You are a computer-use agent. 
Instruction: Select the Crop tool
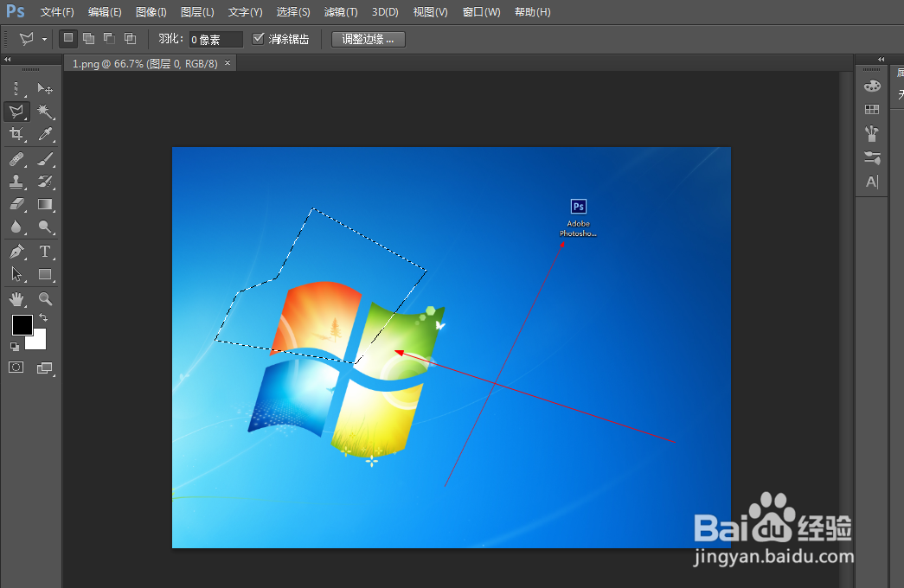16,134
